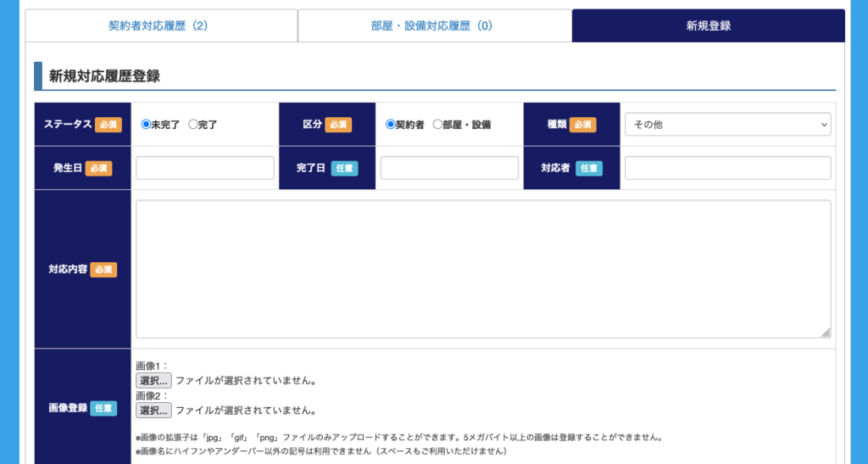868x464 pixels.
Task: Click the 任意 badge beside 完了日
Action: click(344, 168)
